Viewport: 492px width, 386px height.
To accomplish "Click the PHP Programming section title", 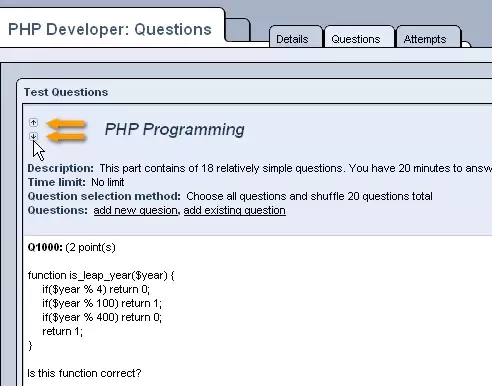I will [x=175, y=129].
